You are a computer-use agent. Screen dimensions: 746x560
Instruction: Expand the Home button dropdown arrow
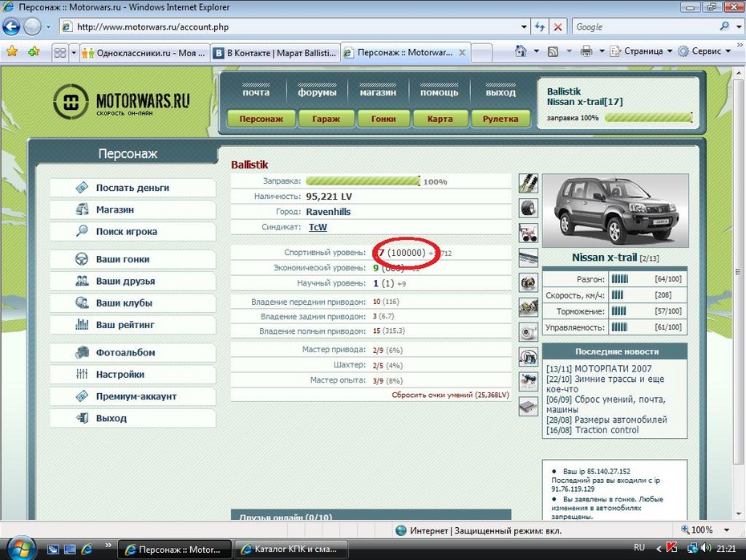coord(536,51)
